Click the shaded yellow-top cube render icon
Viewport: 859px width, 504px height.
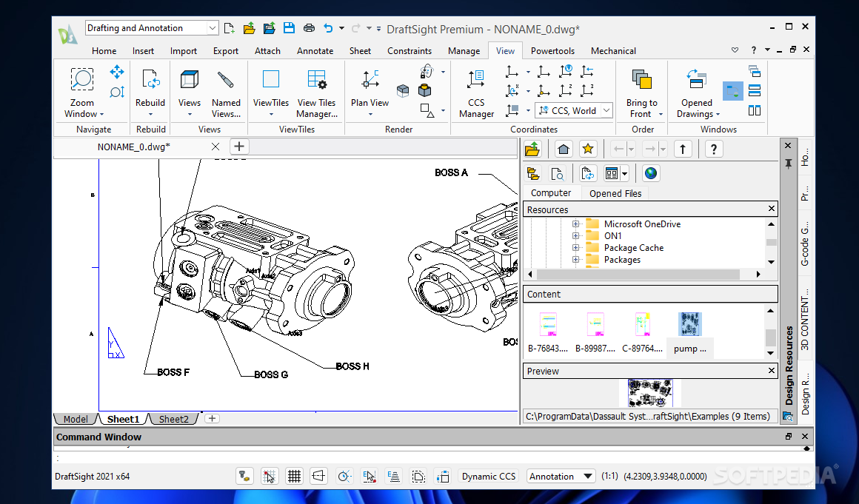424,91
